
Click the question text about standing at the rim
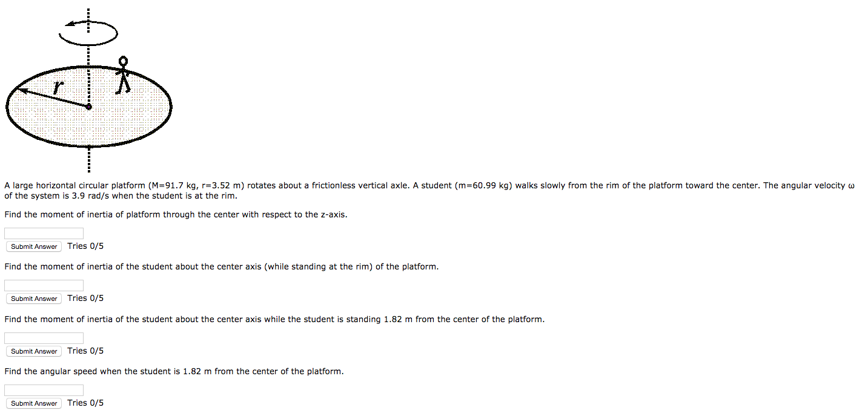pyautogui.click(x=221, y=266)
